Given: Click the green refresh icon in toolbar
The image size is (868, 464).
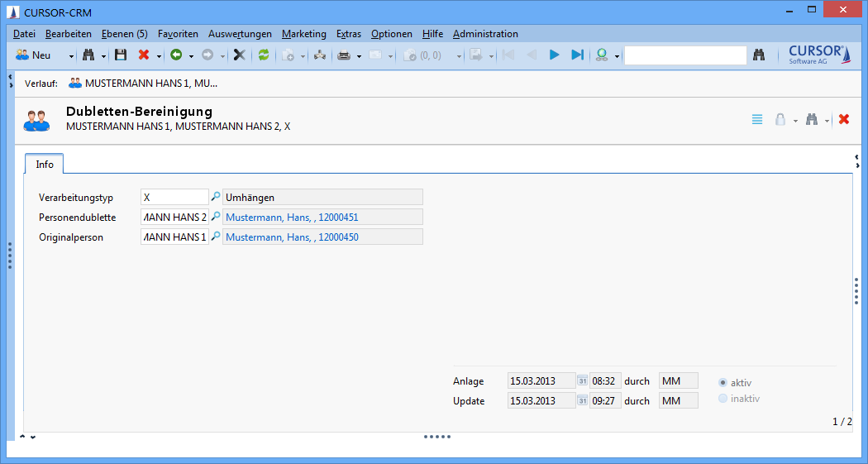Looking at the screenshot, I should (264, 55).
